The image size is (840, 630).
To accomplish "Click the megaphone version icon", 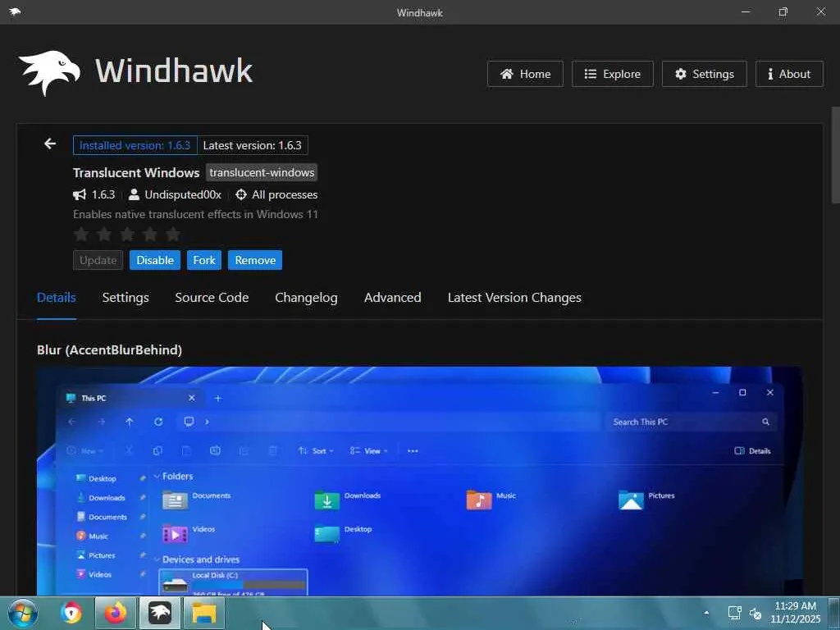I will tap(80, 194).
